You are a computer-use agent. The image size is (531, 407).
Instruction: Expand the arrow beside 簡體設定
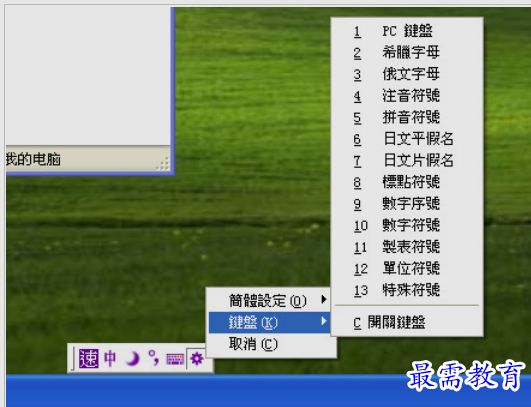pyautogui.click(x=324, y=299)
